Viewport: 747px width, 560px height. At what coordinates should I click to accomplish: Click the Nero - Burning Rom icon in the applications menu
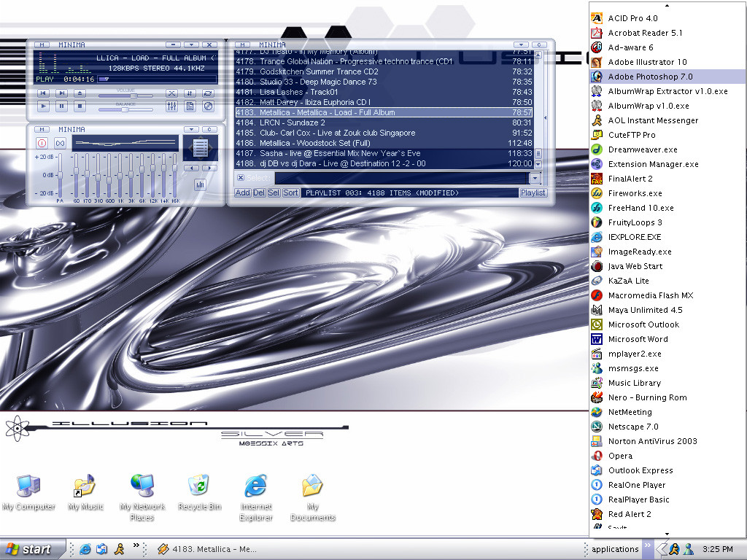(x=597, y=397)
